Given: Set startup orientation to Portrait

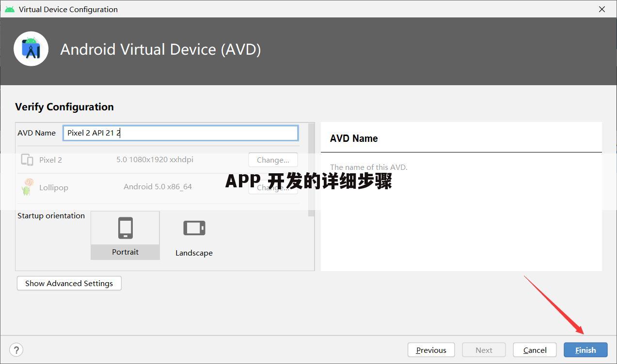Looking at the screenshot, I should 125,235.
